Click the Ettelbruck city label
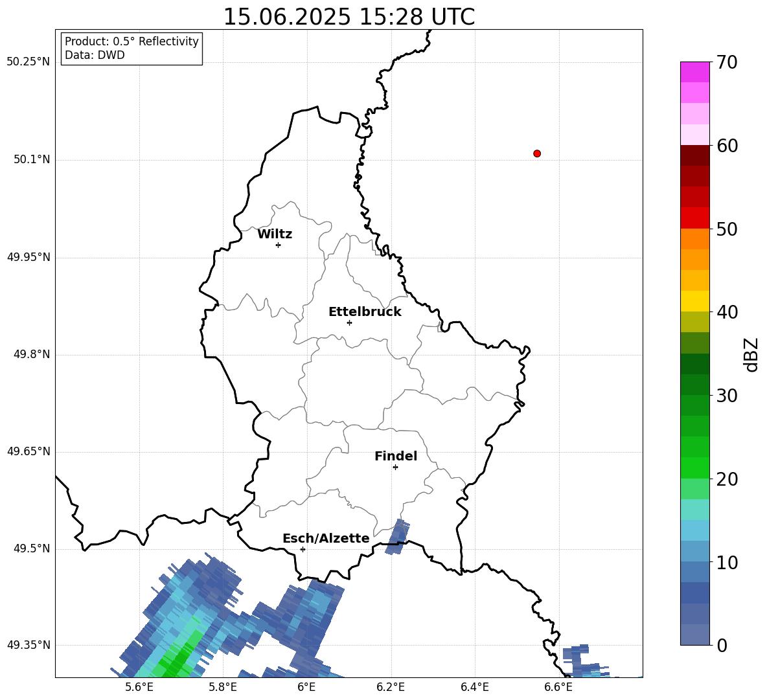 (365, 312)
